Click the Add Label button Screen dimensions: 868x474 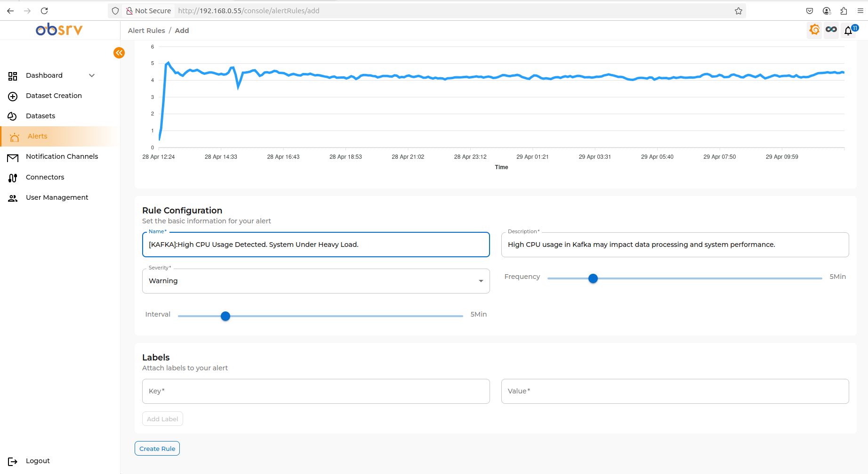pos(162,419)
